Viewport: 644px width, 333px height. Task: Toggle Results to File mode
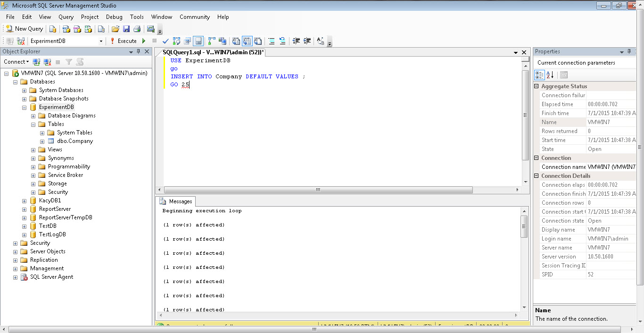pos(258,41)
